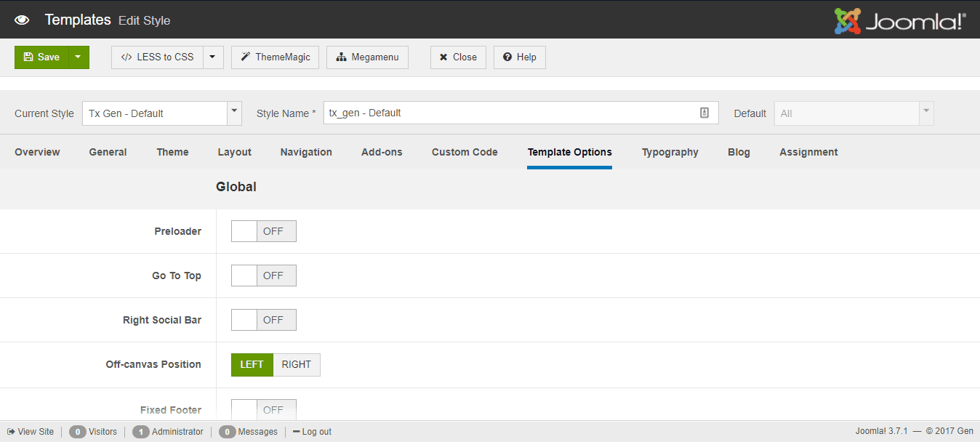Click the Log out link
This screenshot has width=980, height=442.
(312, 432)
